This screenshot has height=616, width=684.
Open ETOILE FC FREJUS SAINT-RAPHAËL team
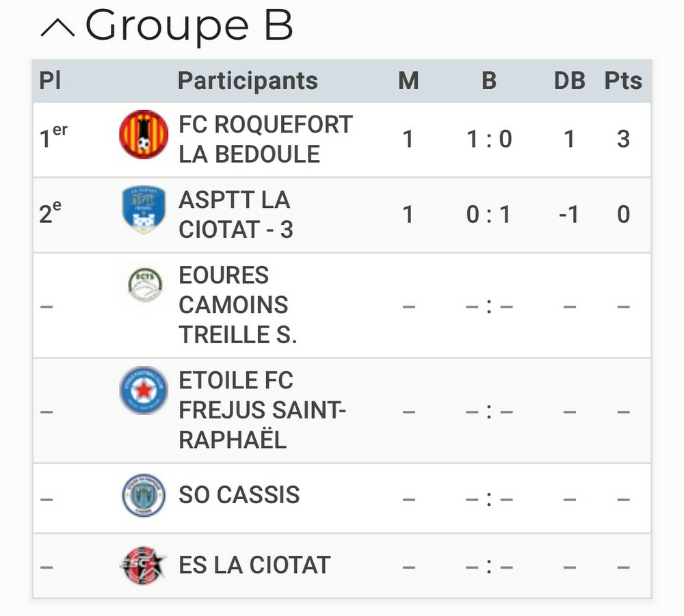pyautogui.click(x=263, y=410)
